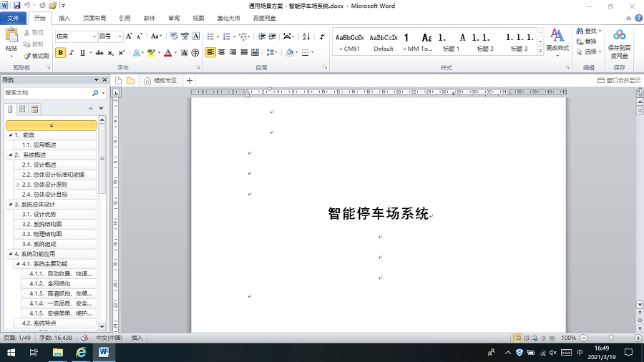Click search magnifier in navigation pane
Screen dimensions: 644x362
pyautogui.click(x=95, y=93)
